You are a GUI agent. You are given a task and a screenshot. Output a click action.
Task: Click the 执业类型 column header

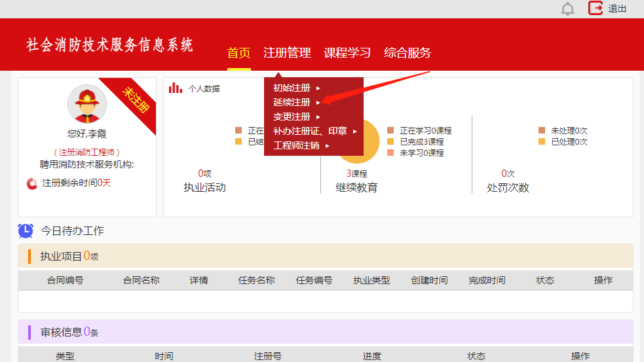(371, 280)
